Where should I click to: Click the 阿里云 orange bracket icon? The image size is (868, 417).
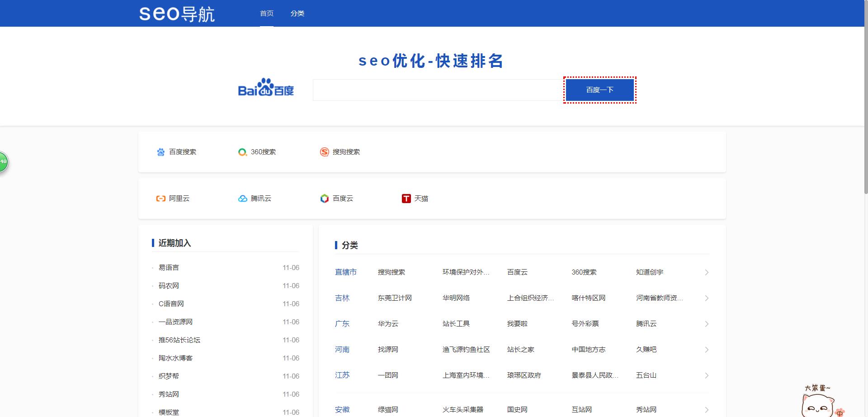coord(161,199)
